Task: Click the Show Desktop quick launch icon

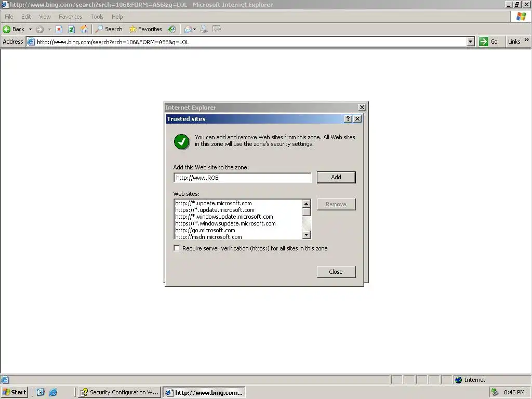Action: 41,392
